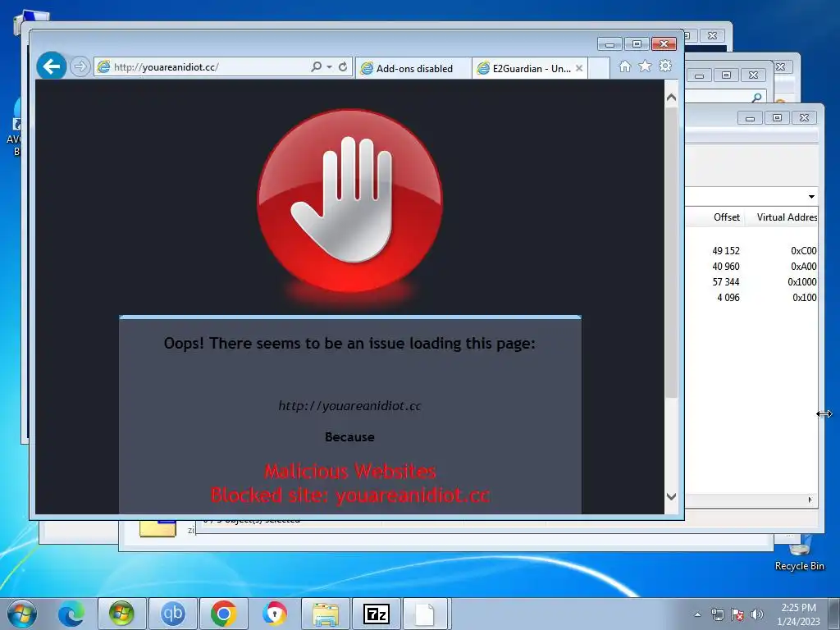Click the blank document taskbar icon
Image resolution: width=840 pixels, height=630 pixels.
(x=424, y=614)
